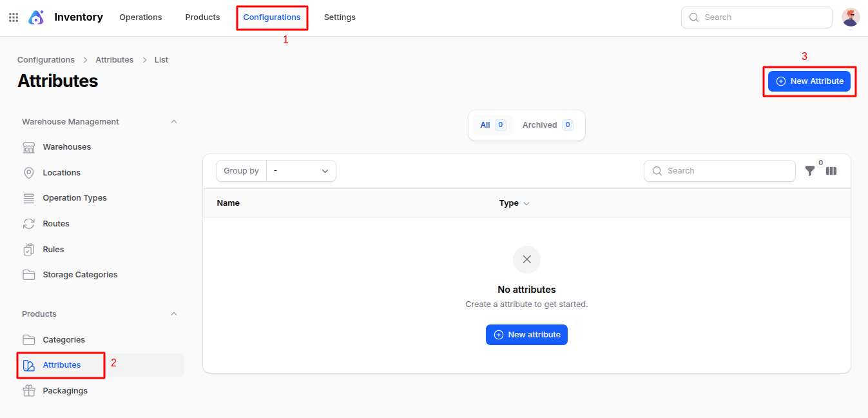Click the Rules icon in sidebar
868x418 pixels.
coord(29,249)
